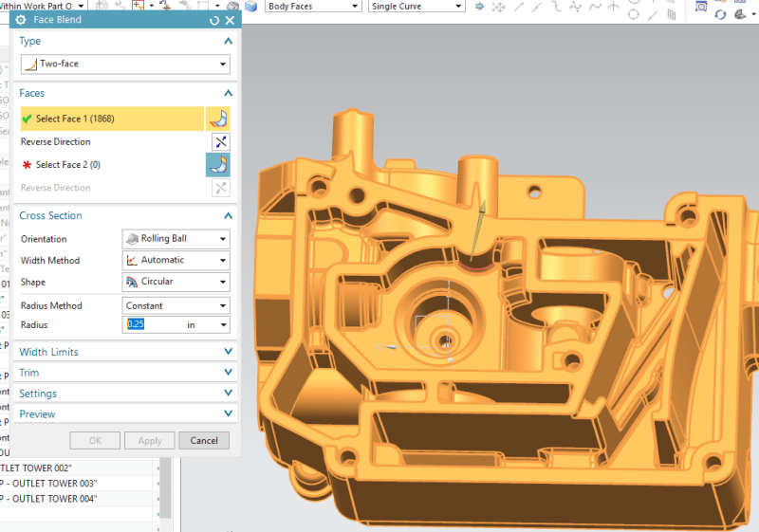Image resolution: width=759 pixels, height=532 pixels.
Task: Reset the Face Blend dialog
Action: click(214, 20)
